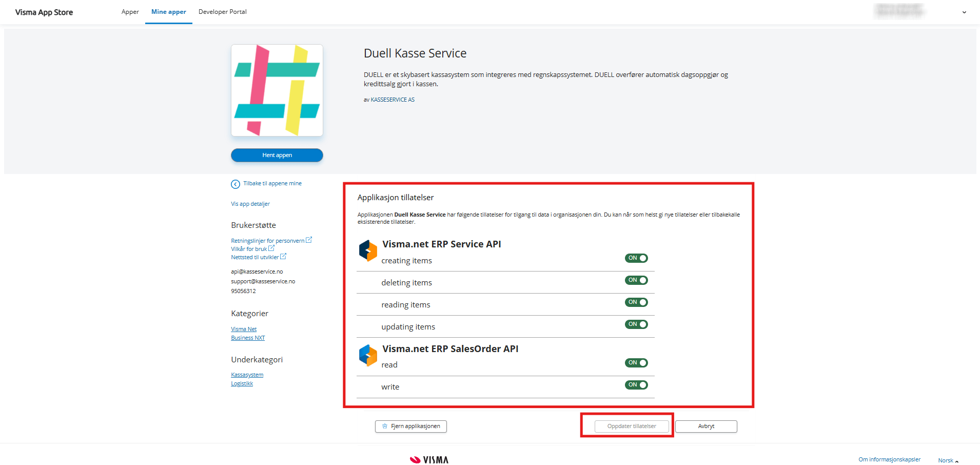
Task: Disable the deleting items permission switch
Action: pyautogui.click(x=636, y=280)
